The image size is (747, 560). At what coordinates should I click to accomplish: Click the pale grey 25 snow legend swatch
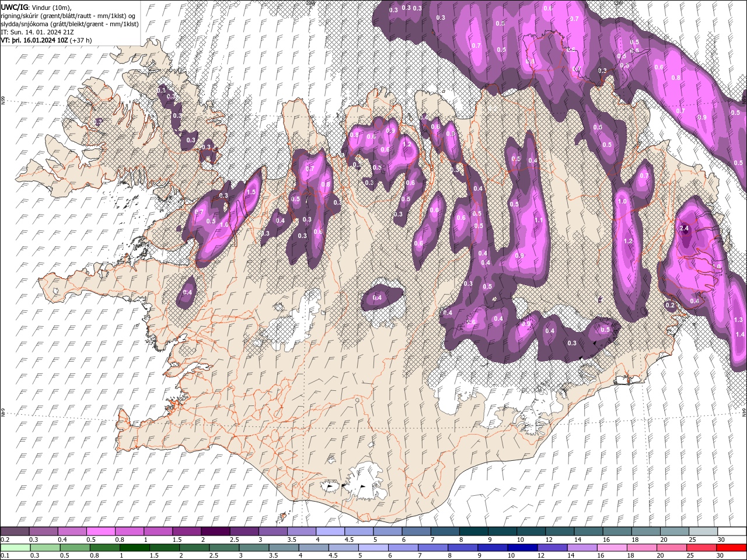(x=704, y=531)
